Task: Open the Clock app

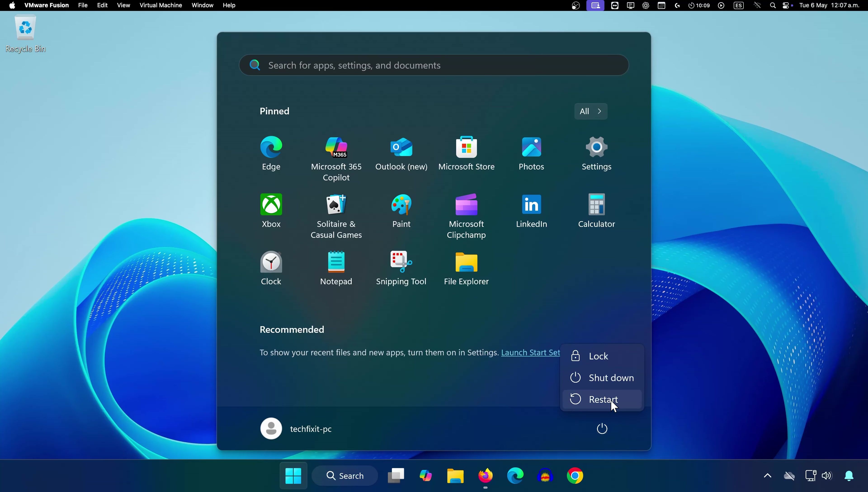Action: (x=271, y=268)
